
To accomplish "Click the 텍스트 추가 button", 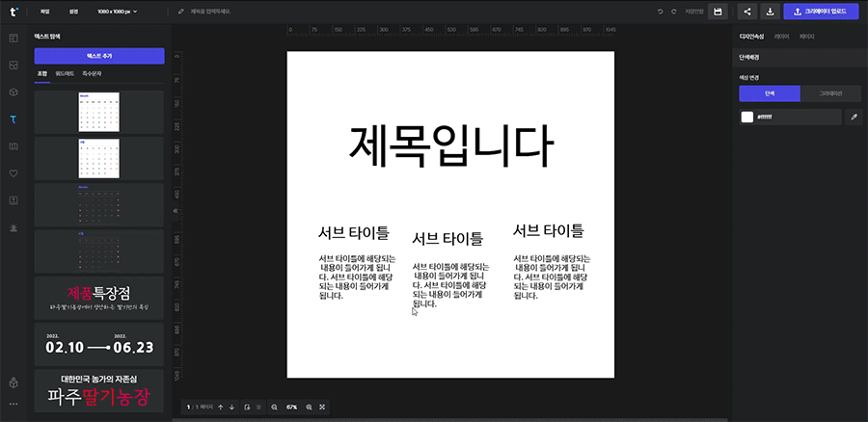I will 99,57.
